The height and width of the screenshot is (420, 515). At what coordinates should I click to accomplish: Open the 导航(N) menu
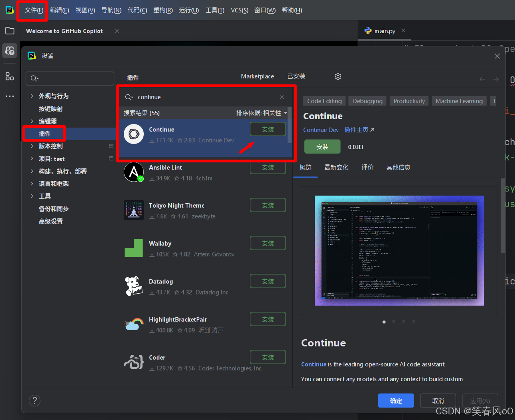point(111,10)
